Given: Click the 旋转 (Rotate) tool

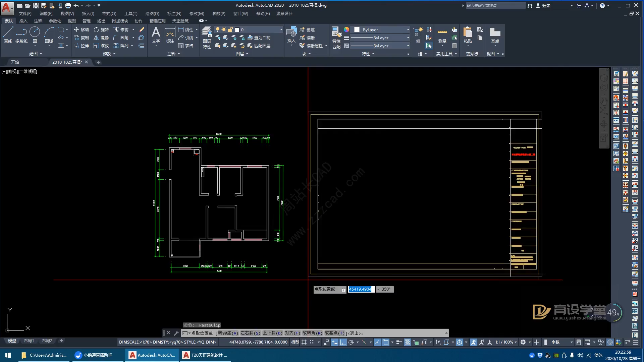Looking at the screenshot, I should pyautogui.click(x=101, y=29).
